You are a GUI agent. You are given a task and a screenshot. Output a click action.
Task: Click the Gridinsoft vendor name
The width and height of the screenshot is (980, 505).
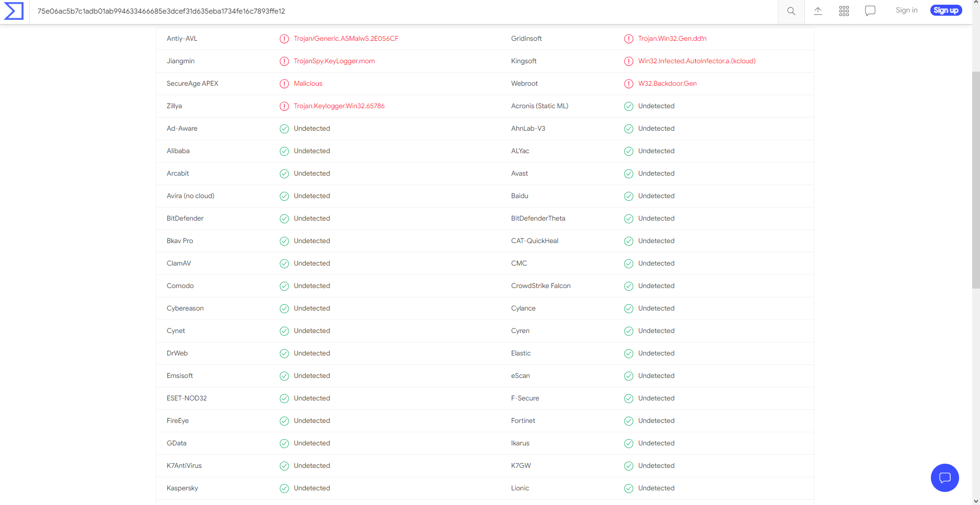(x=526, y=39)
